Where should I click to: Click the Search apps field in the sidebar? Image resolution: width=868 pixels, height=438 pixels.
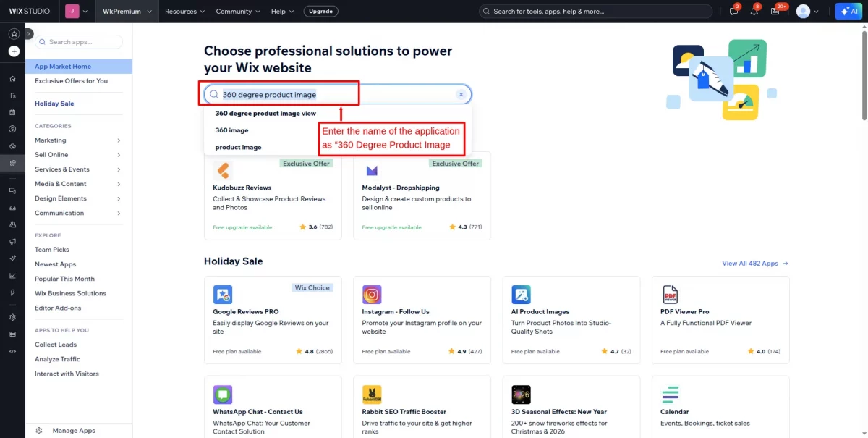pos(80,42)
